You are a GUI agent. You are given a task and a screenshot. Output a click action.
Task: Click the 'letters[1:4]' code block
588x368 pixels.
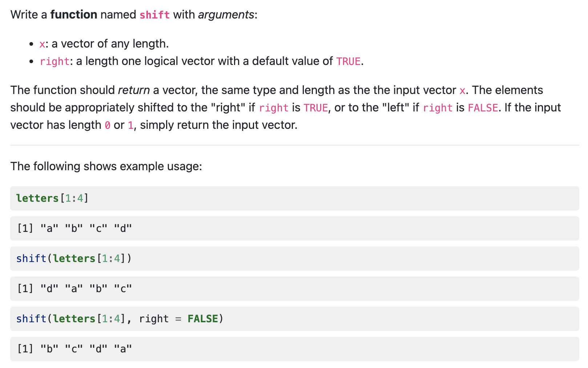point(294,198)
